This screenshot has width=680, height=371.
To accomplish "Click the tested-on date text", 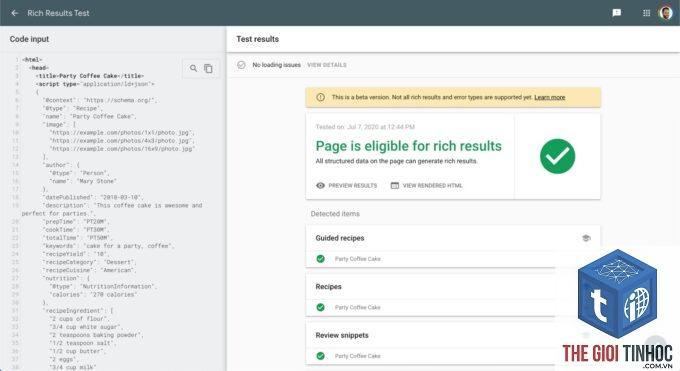I will (365, 127).
